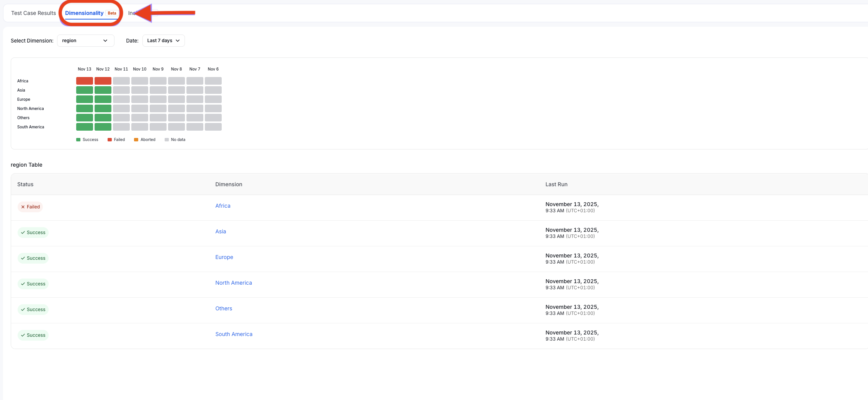Click the North America Nov 13 cell
This screenshot has width=868, height=400.
click(85, 108)
